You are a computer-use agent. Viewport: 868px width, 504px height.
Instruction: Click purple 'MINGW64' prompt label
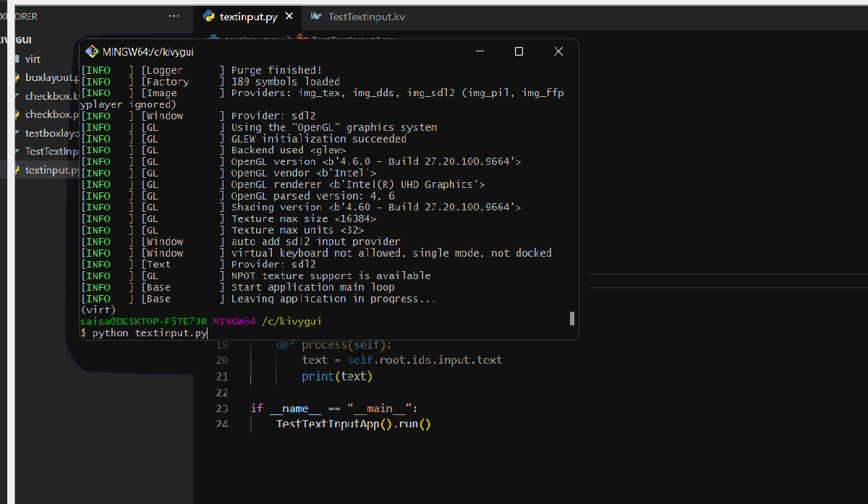(234, 321)
